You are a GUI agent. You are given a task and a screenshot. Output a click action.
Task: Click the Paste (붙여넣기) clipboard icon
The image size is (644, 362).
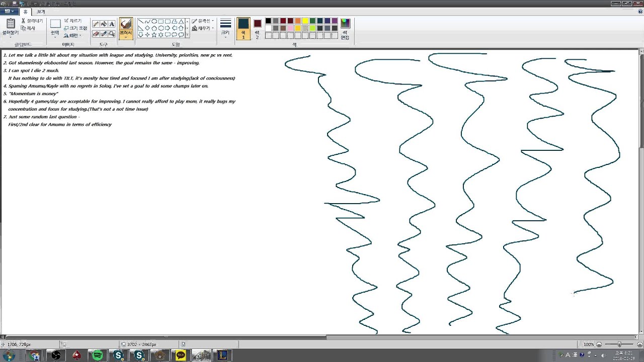pyautogui.click(x=10, y=24)
